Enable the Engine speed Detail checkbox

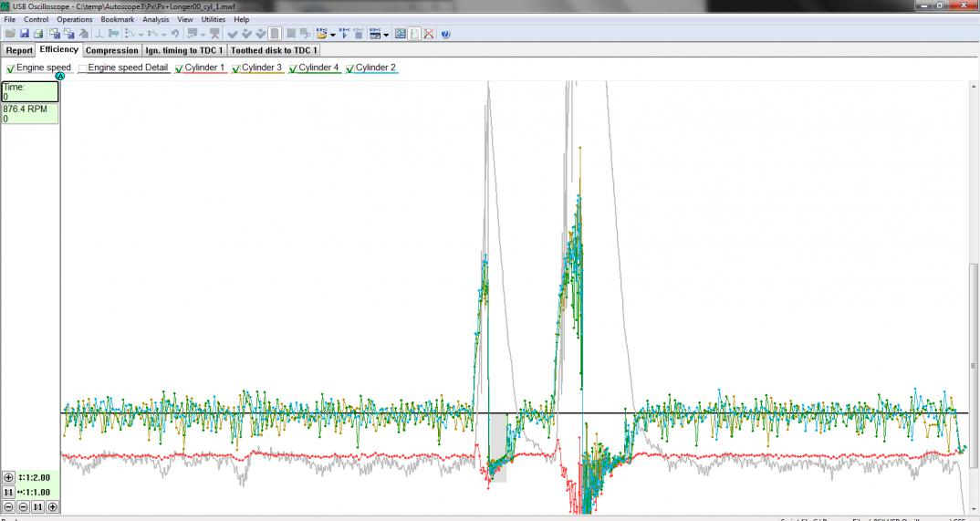83,68
